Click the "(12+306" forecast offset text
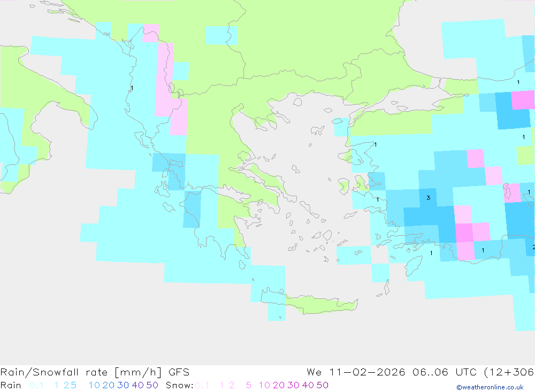535x392 pixels. point(509,372)
